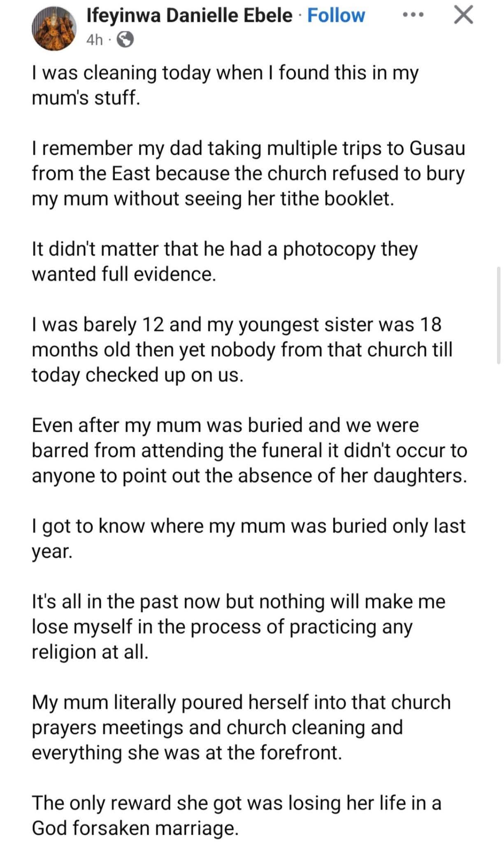Image resolution: width=504 pixels, height=843 pixels.
Task: Click the paragraph starting "I was barely 12"
Action: [242, 349]
